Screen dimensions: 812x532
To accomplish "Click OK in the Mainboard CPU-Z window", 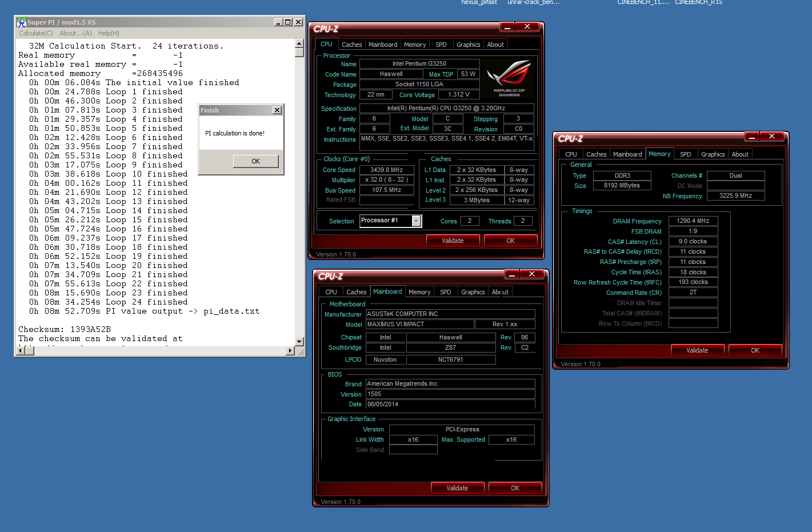I will coord(515,488).
